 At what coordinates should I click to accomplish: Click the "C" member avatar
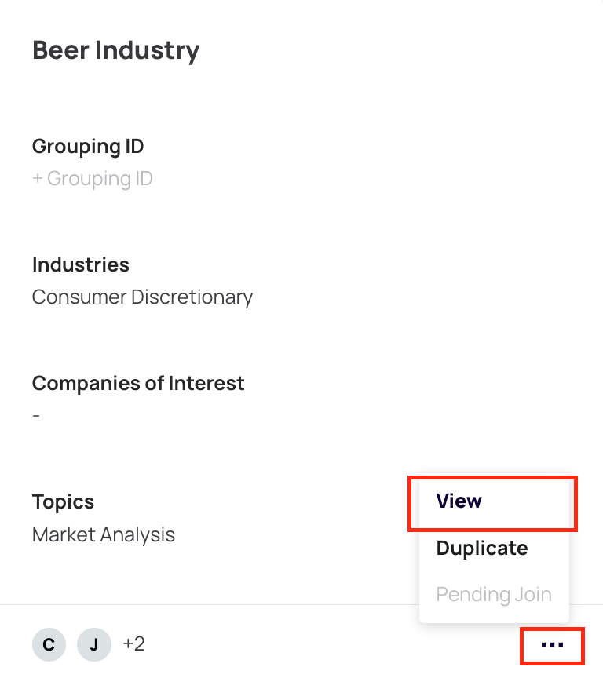tap(49, 645)
